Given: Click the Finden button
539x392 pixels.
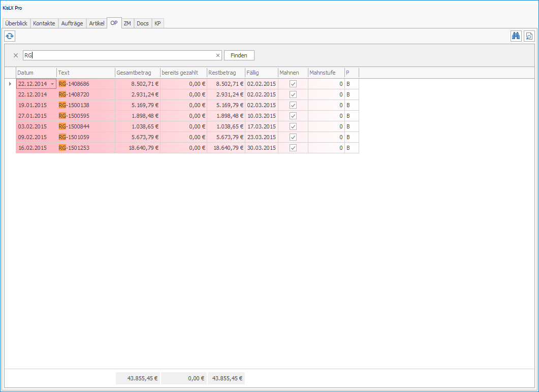Looking at the screenshot, I should coord(239,55).
